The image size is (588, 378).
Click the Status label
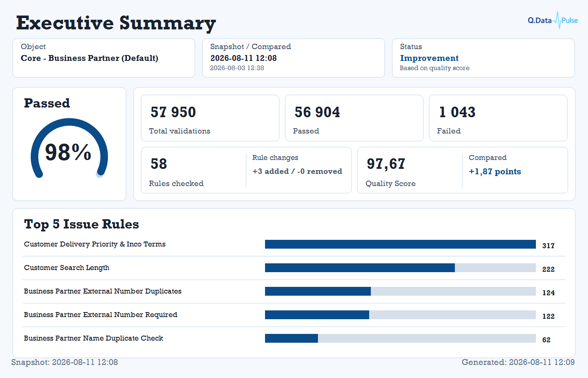[411, 47]
